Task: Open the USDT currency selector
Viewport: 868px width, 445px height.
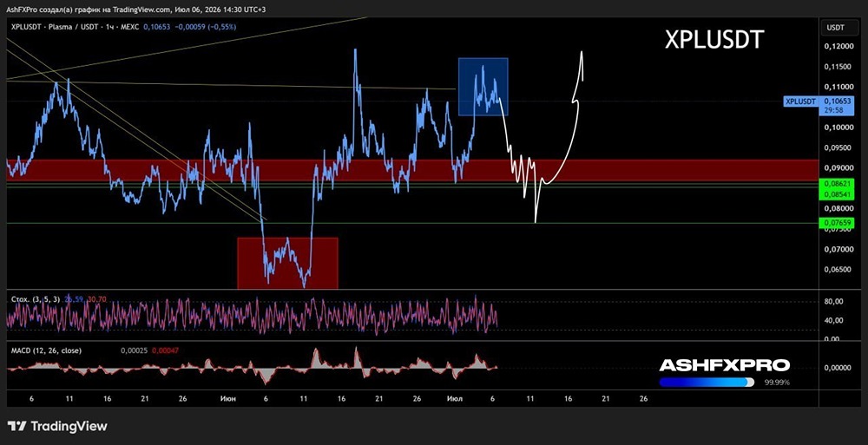Action: pos(836,27)
